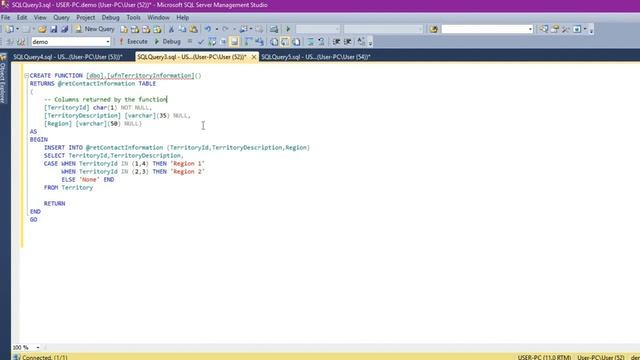Switch to the SQLQuery4.sql tab
The image size is (640, 360).
click(68, 57)
